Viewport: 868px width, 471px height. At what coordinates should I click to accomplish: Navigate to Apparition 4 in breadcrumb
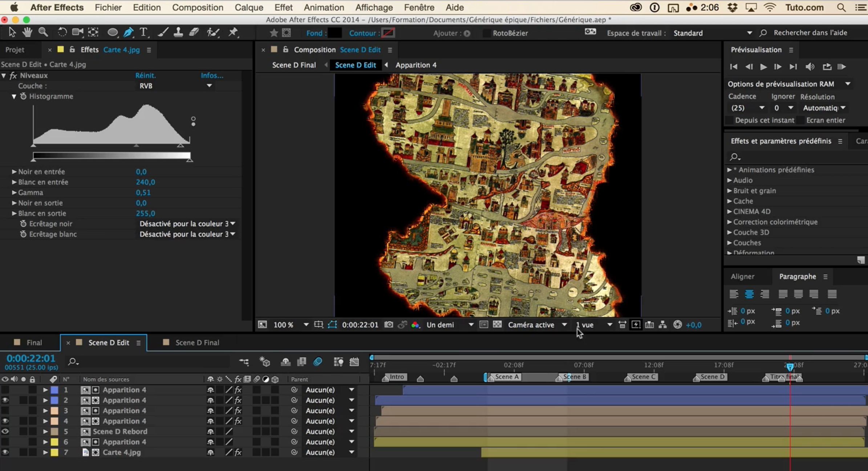pyautogui.click(x=416, y=65)
